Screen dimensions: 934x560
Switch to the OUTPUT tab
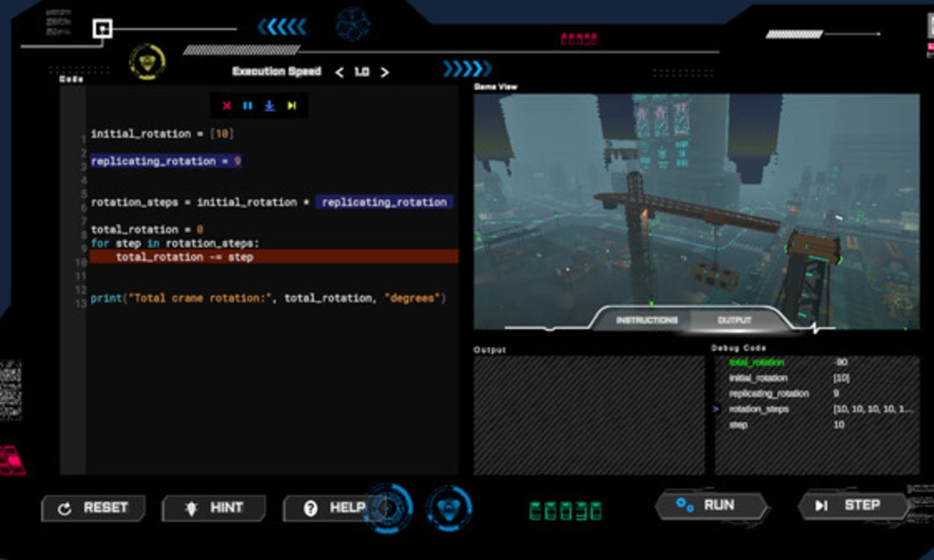[x=734, y=320]
